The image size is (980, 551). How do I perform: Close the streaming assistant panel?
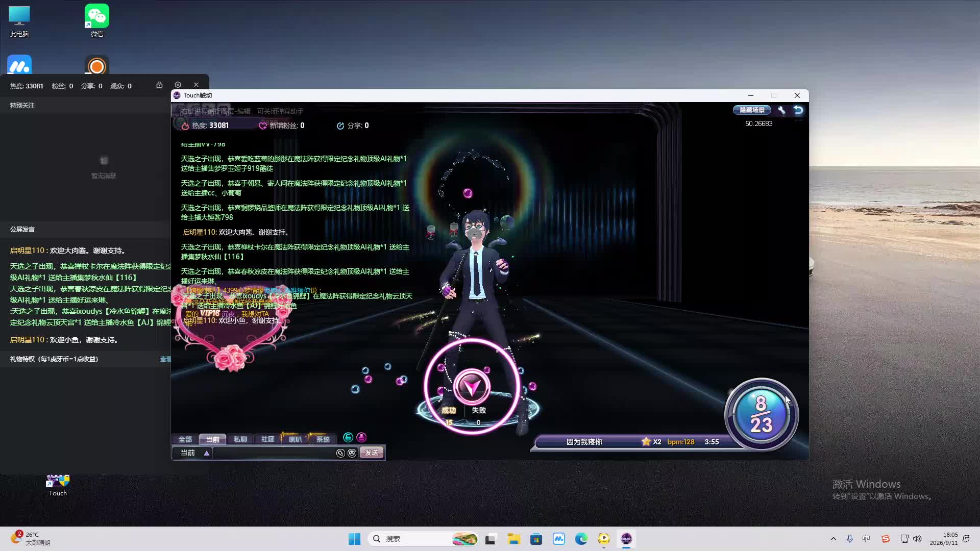point(196,85)
